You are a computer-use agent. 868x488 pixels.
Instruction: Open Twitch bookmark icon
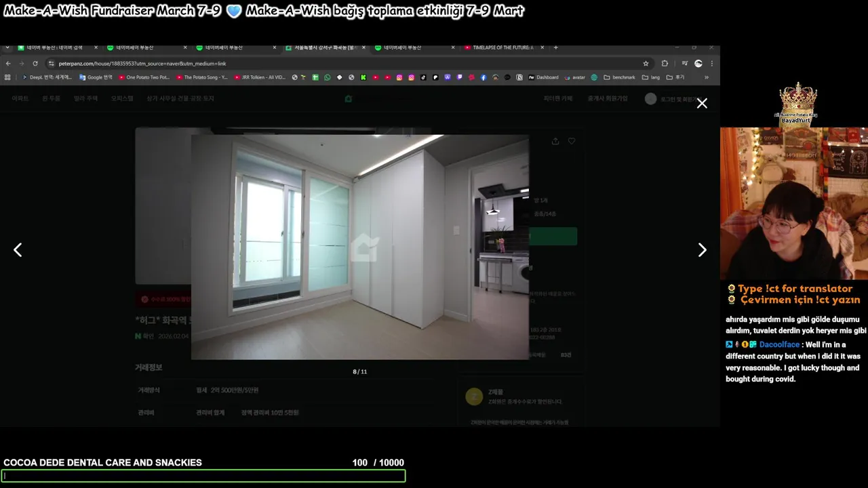tap(459, 77)
